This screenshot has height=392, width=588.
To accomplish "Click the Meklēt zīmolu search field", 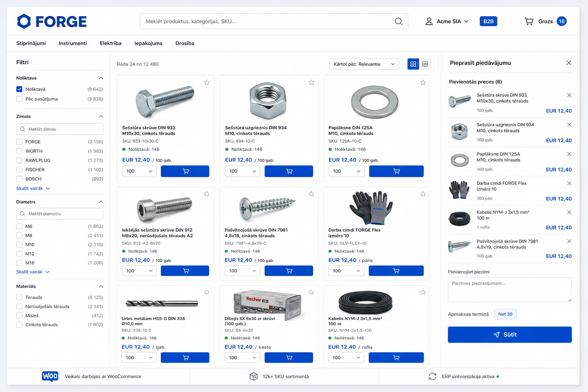I will coord(60,129).
